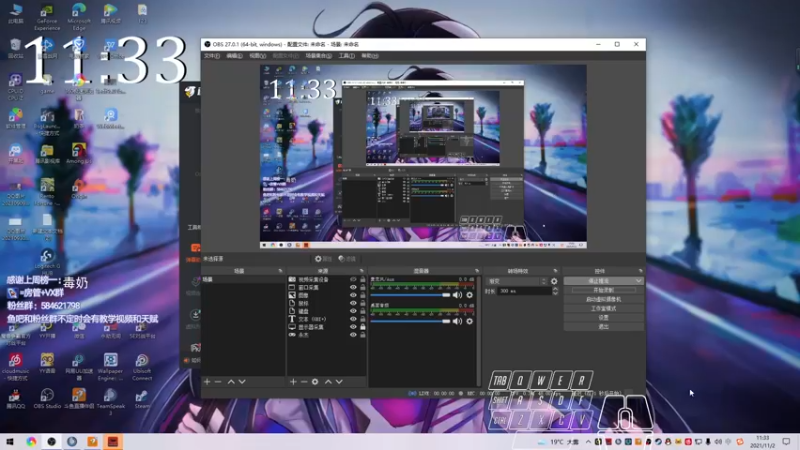Hide the 鼠标 source with its eye
Image resolution: width=800 pixels, height=450 pixels.
tap(353, 303)
